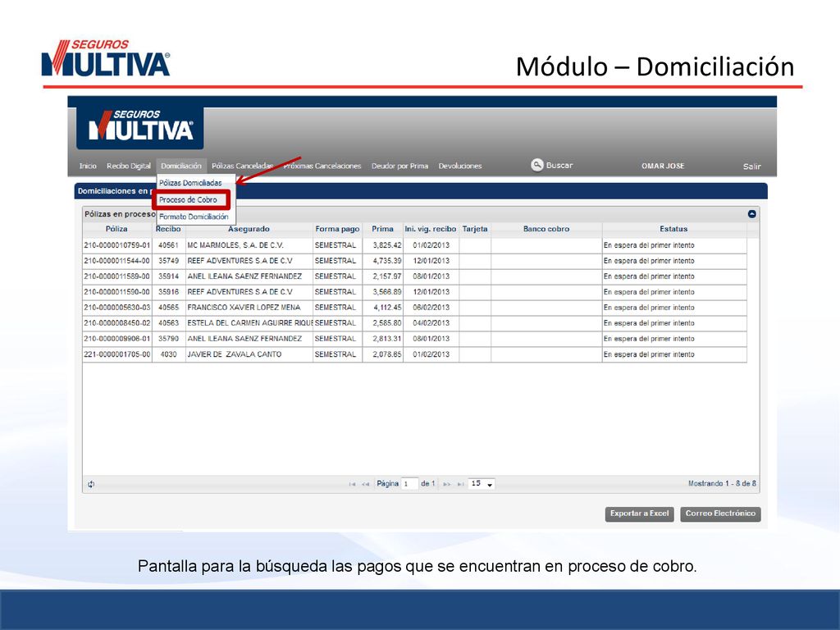Open the Recibo Digital menu

pos(129,166)
